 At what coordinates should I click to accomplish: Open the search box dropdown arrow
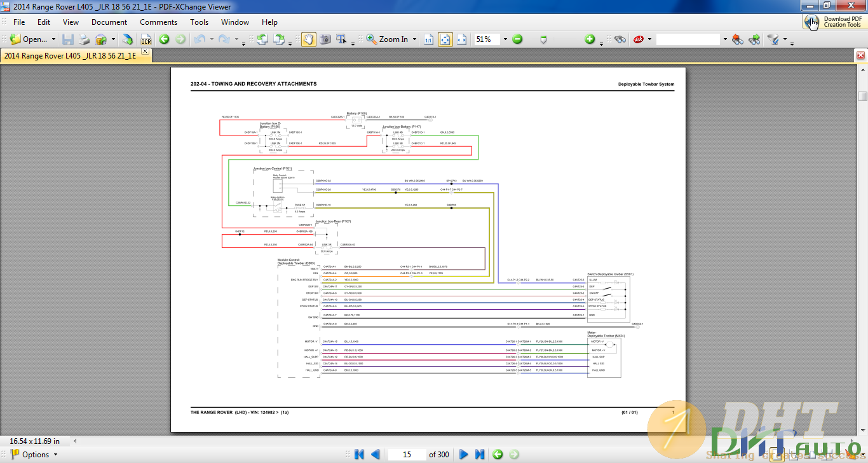click(x=724, y=39)
